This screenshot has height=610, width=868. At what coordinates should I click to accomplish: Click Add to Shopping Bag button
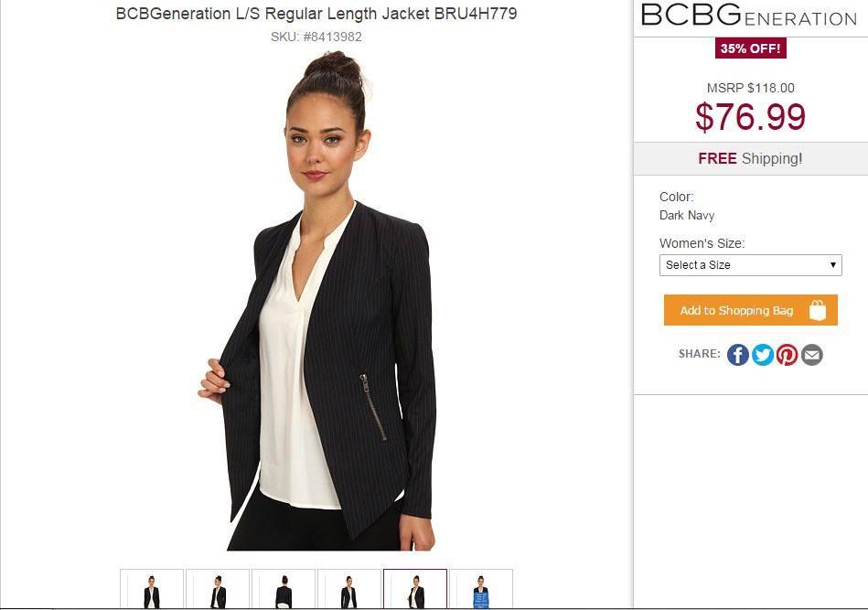[x=750, y=311]
